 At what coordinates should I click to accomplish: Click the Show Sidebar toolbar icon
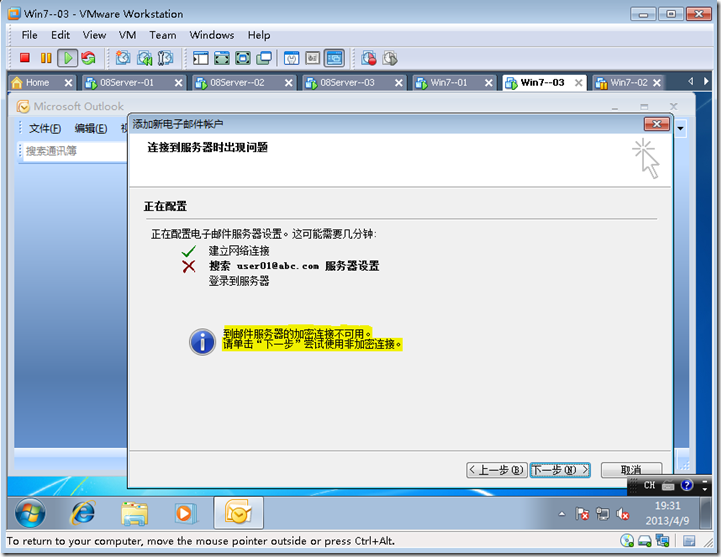point(200,58)
